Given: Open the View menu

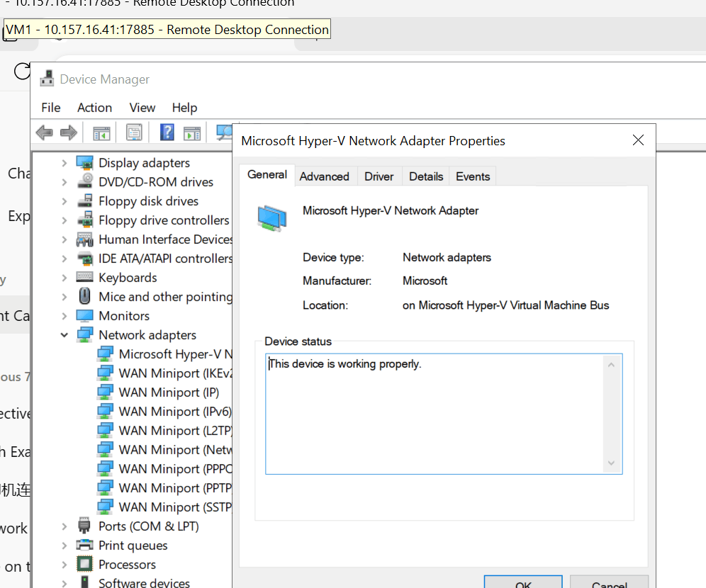Looking at the screenshot, I should point(142,108).
